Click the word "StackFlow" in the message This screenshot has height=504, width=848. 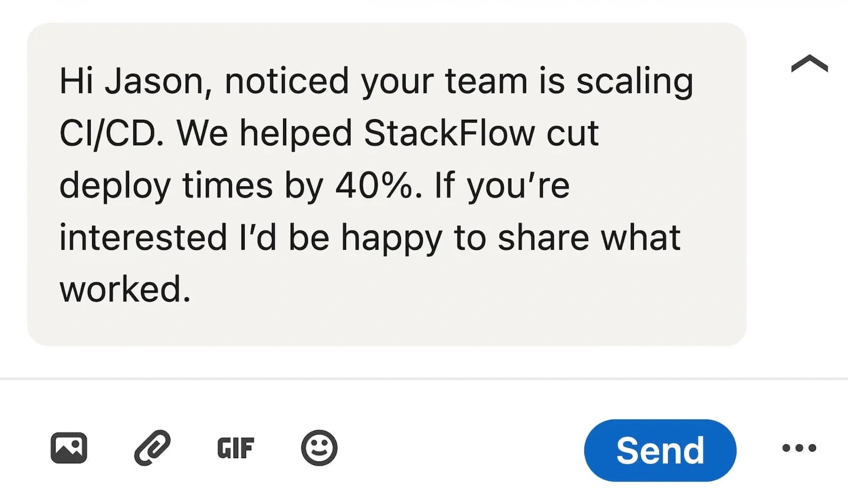(x=449, y=133)
